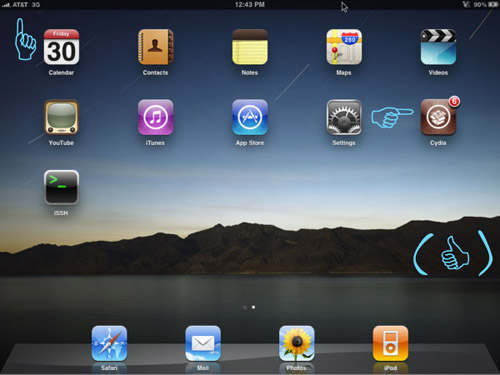Tap the battery percentage indicator
Viewport: 500px width, 375px height.
coord(480,5)
